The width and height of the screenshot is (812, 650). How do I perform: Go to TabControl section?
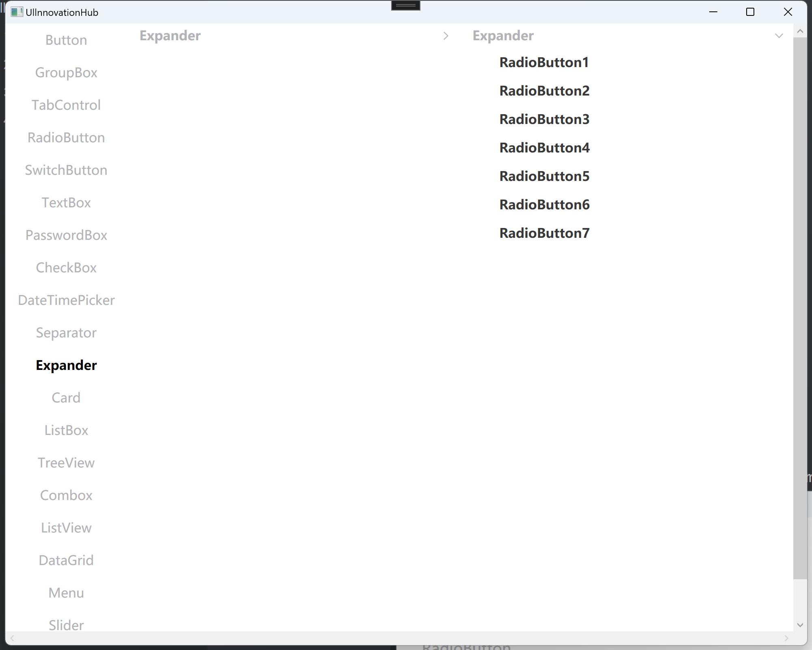tap(66, 105)
